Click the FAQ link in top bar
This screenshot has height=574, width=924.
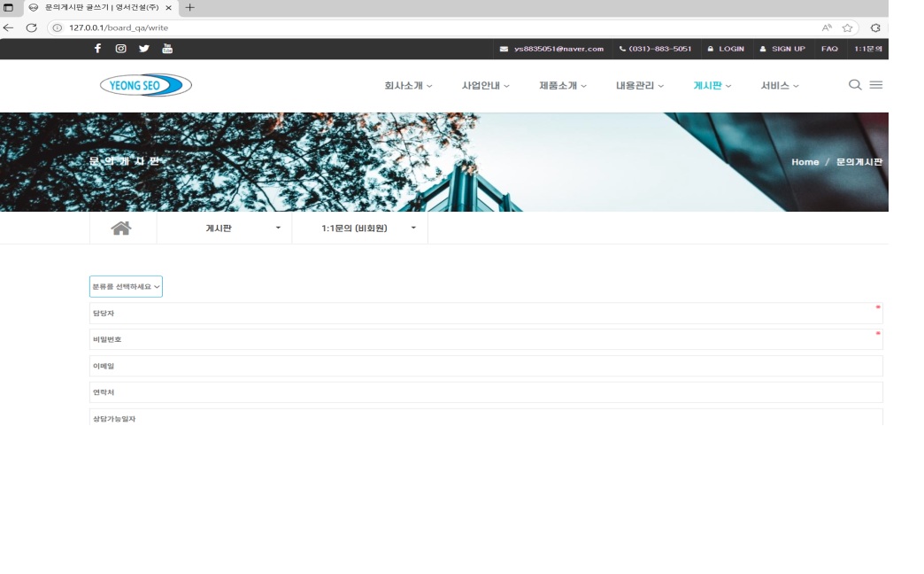click(829, 49)
